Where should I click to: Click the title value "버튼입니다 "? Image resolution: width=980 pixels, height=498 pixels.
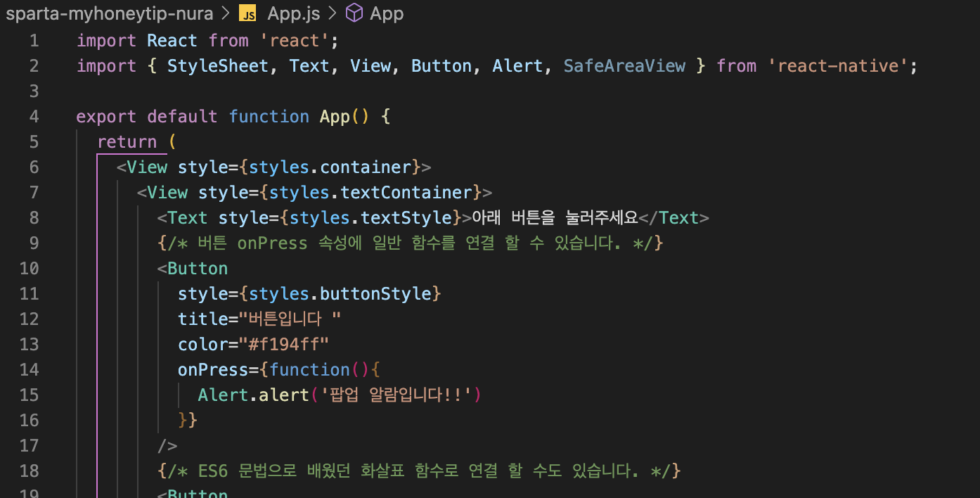tap(290, 319)
